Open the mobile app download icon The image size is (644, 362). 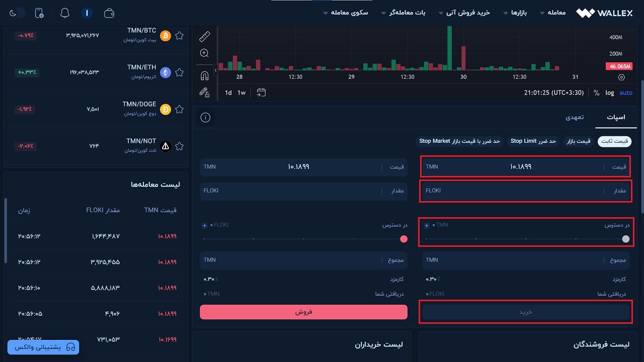[40, 13]
